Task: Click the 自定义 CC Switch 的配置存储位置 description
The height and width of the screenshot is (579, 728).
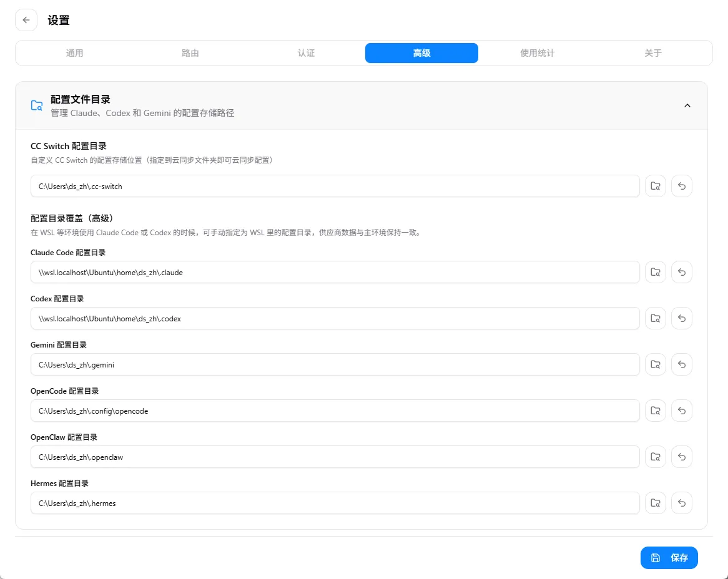Action: pyautogui.click(x=153, y=160)
